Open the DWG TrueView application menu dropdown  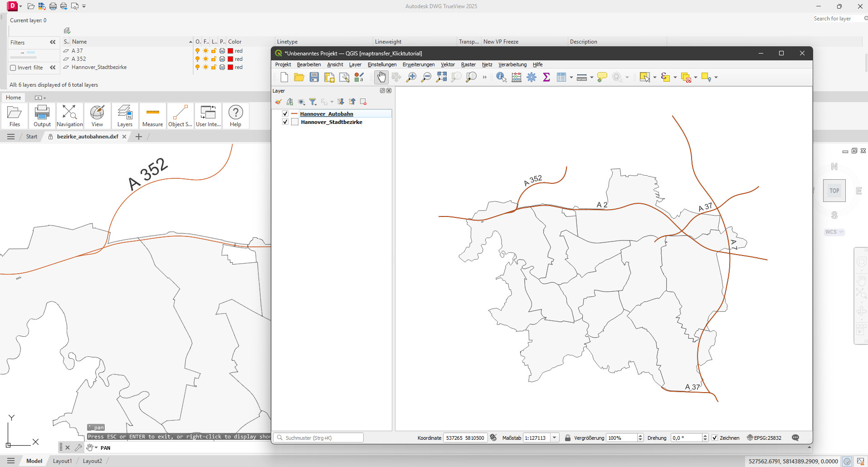point(21,6)
